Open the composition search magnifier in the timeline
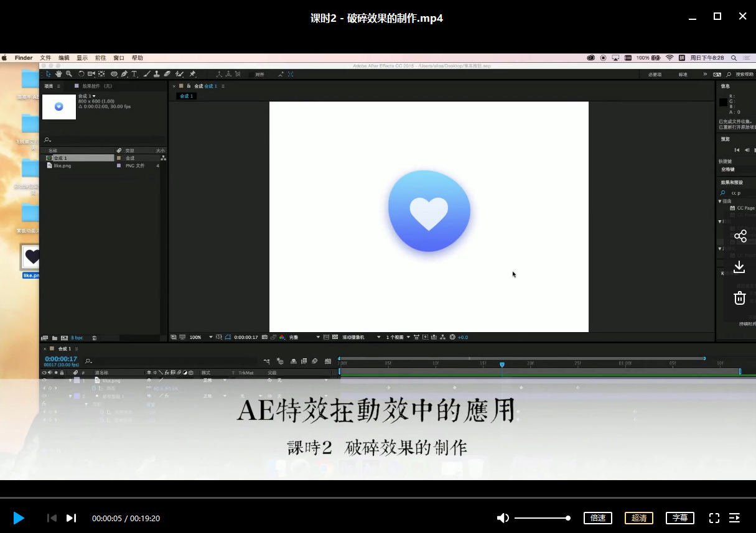Screen dimensions: 756x533 click(x=88, y=361)
